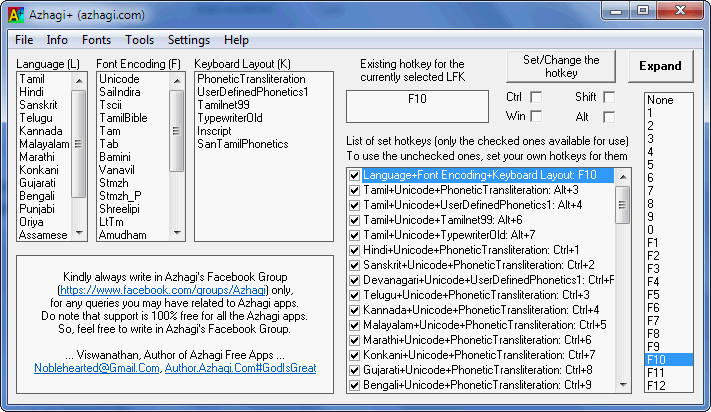Open the Help menu

(236, 40)
